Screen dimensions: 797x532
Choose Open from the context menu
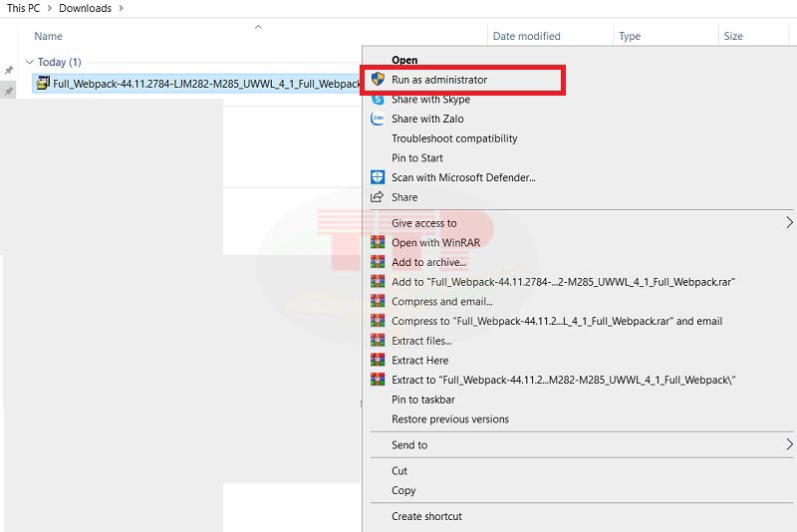click(404, 60)
